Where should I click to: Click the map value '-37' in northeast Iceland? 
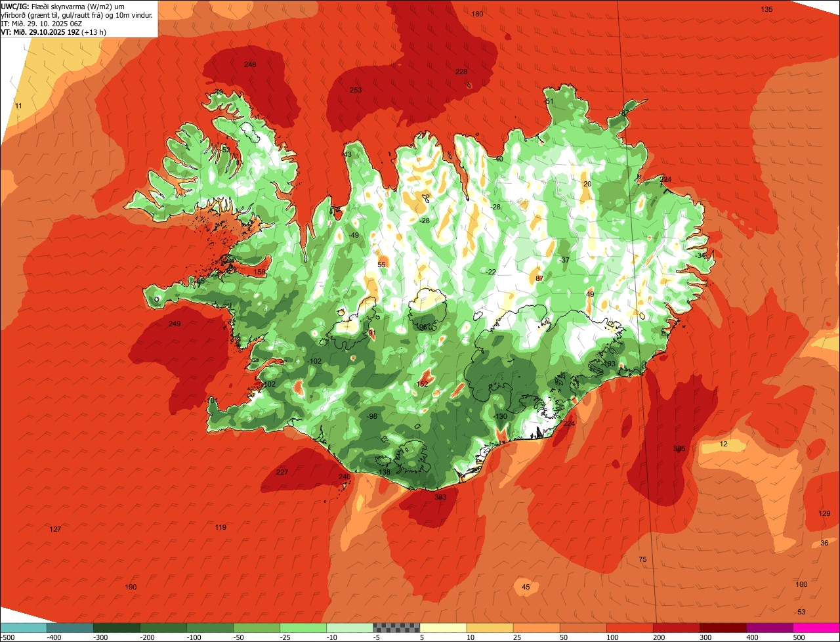(x=564, y=261)
